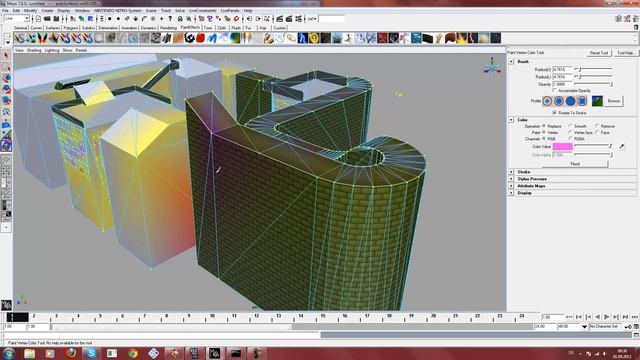Select the arrow selection tool in toolbox

click(x=6, y=56)
